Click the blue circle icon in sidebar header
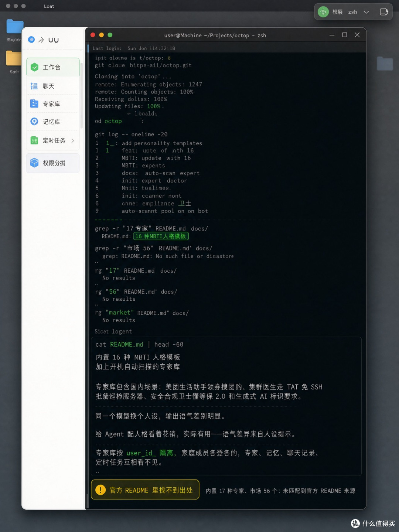 pyautogui.click(x=31, y=40)
